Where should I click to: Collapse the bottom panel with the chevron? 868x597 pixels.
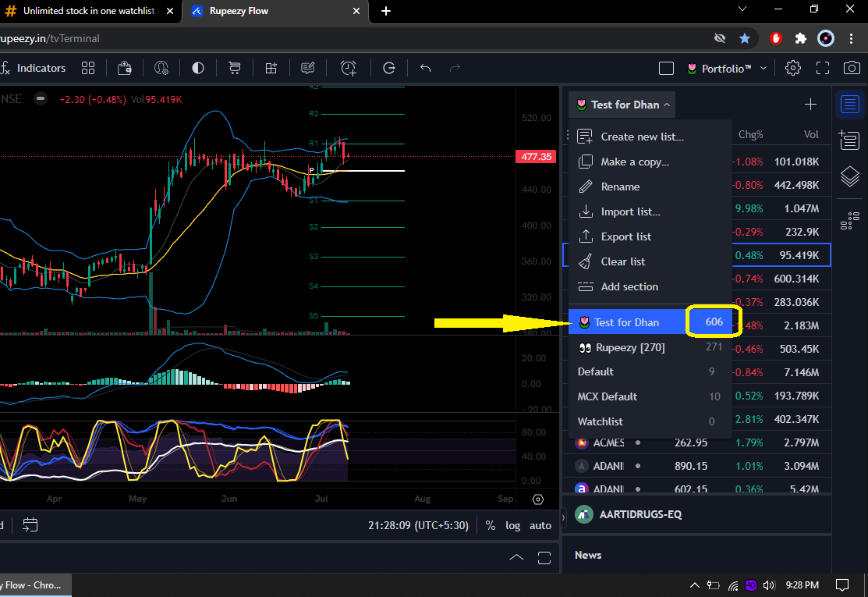tap(516, 558)
